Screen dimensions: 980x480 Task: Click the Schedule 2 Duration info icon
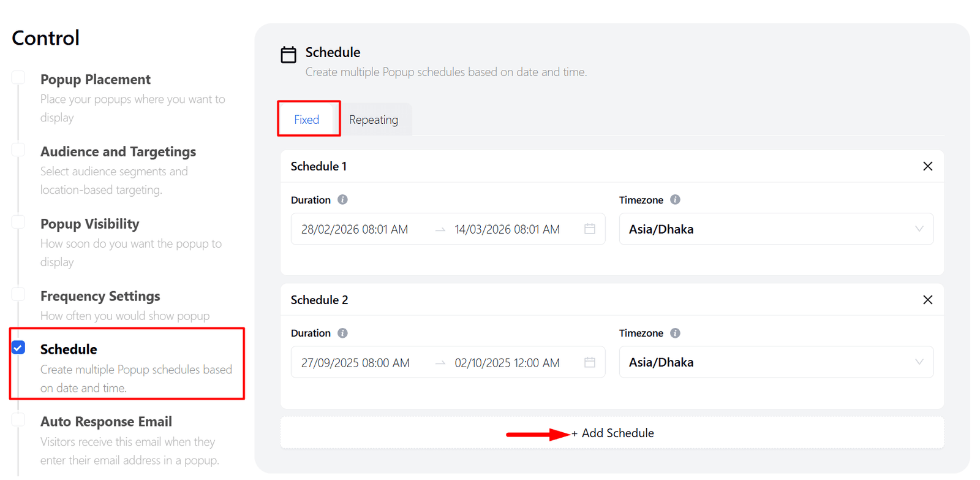(342, 333)
